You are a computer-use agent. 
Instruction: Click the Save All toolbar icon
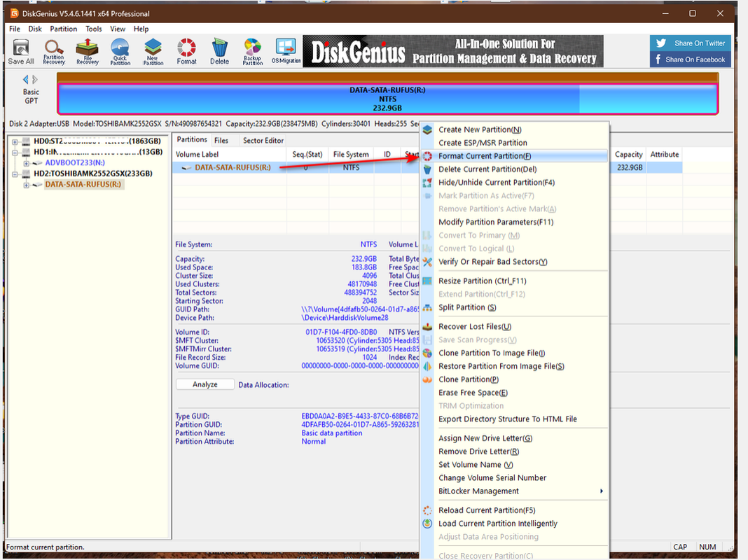coord(20,52)
